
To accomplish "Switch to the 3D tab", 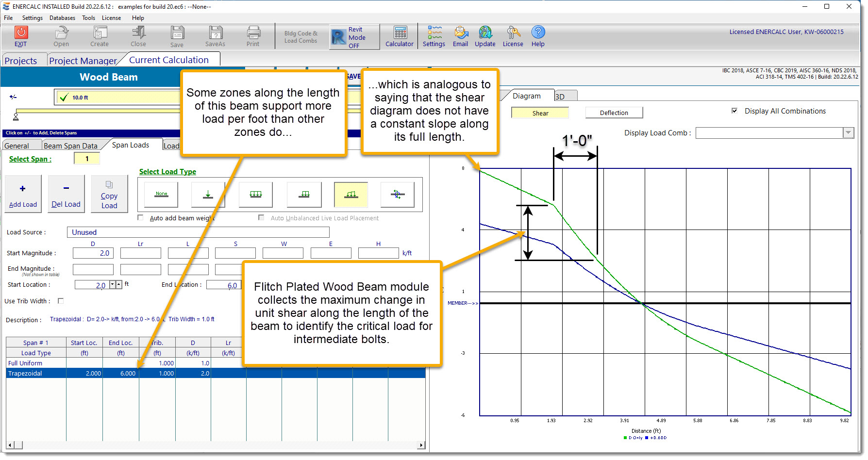I will [565, 96].
